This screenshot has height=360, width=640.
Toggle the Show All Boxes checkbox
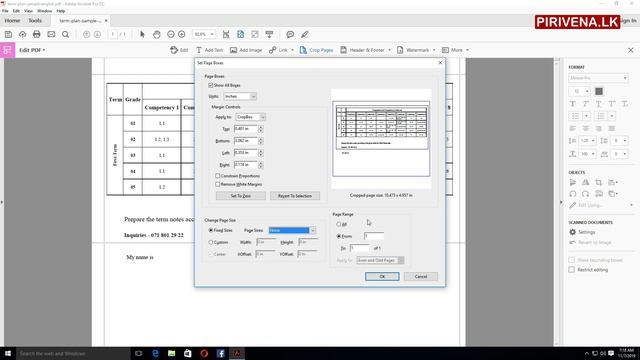tap(211, 85)
